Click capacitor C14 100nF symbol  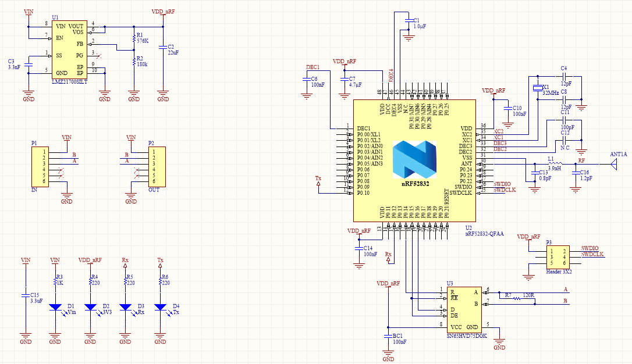(358, 248)
